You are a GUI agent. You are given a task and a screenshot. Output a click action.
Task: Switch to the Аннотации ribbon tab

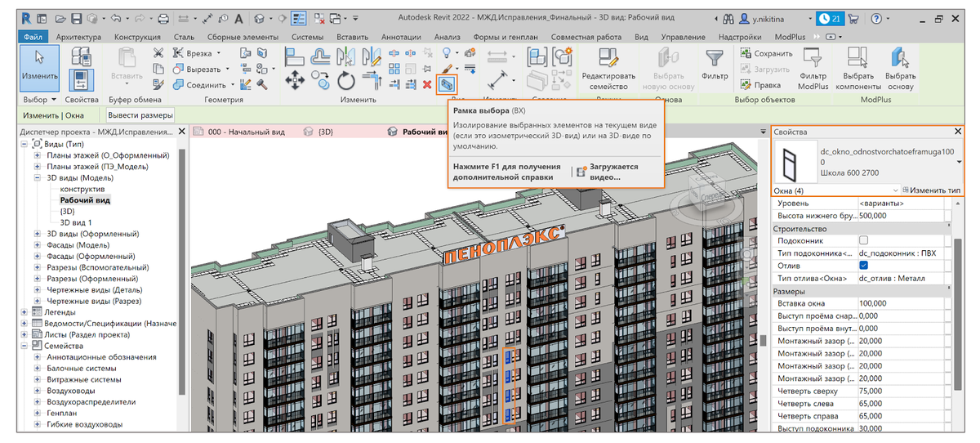pos(401,37)
